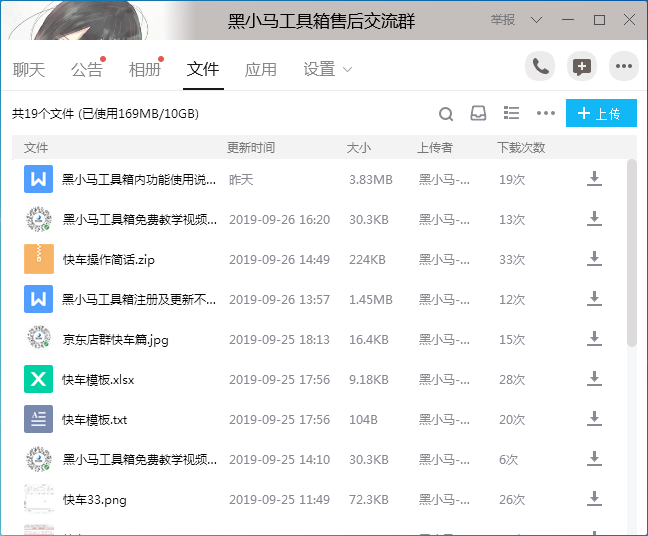Expand the 设置 dropdown menu

coord(327,69)
